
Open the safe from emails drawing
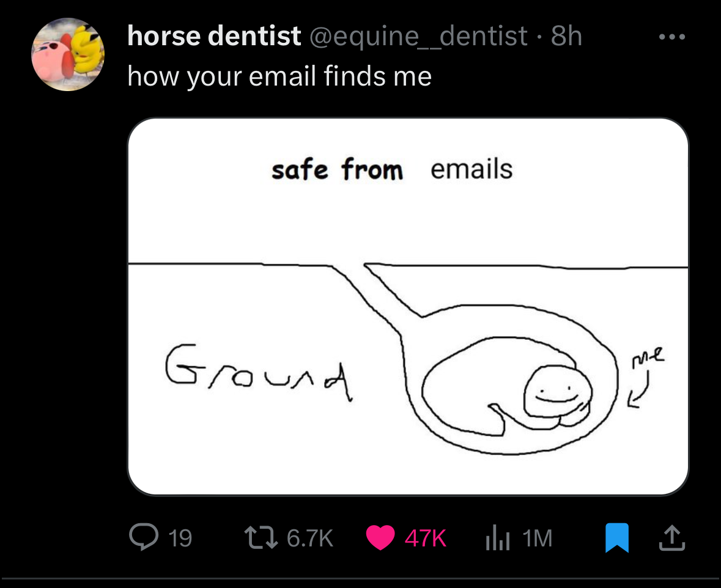tap(408, 307)
